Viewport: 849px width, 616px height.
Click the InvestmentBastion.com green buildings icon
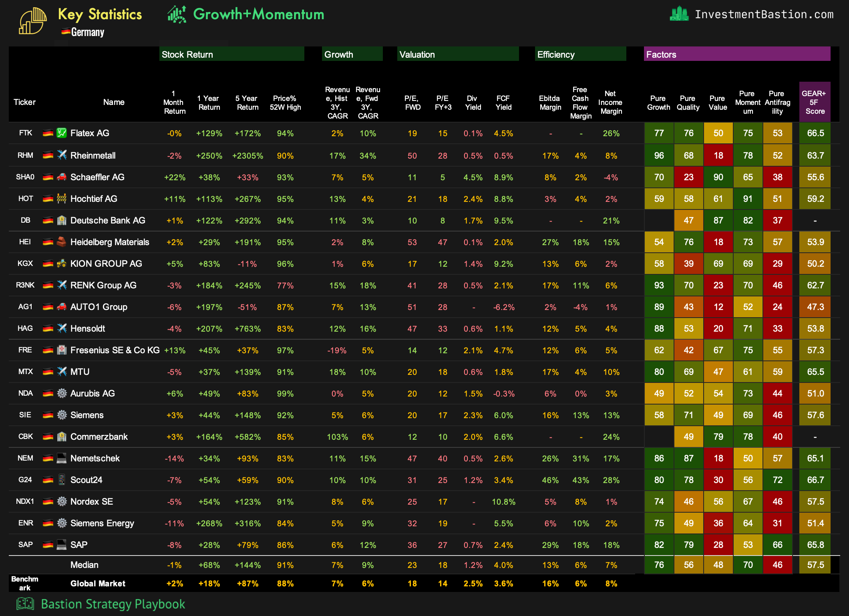tap(679, 14)
